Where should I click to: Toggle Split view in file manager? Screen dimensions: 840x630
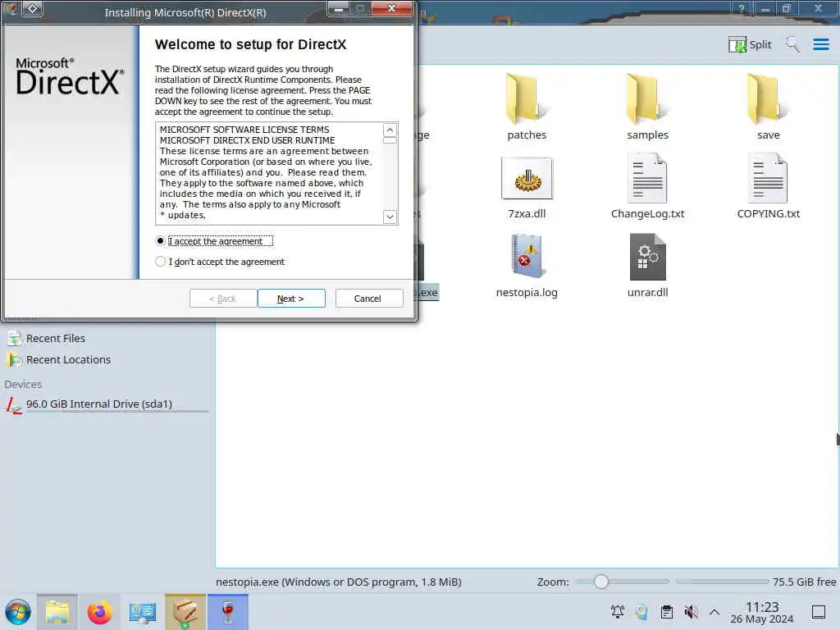pyautogui.click(x=750, y=44)
